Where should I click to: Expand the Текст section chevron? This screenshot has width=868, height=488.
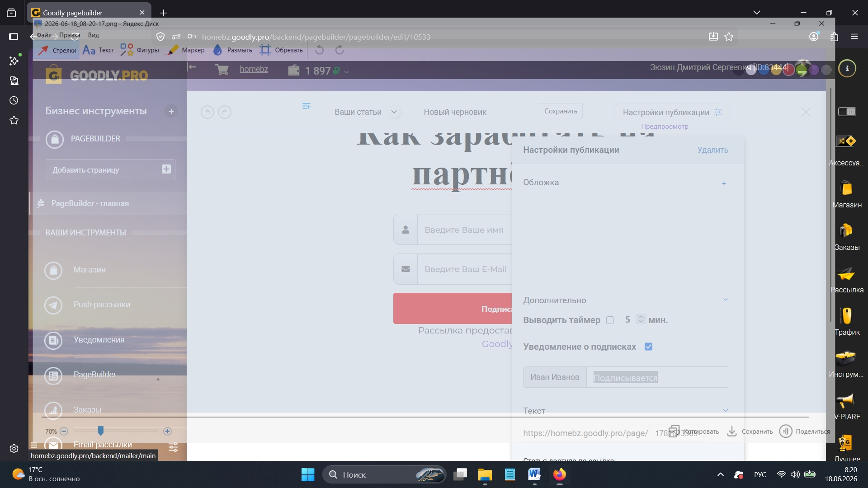(x=726, y=410)
